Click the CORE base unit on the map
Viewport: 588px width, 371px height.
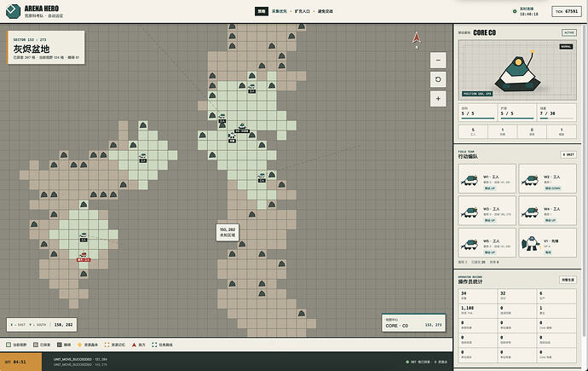pos(242,126)
